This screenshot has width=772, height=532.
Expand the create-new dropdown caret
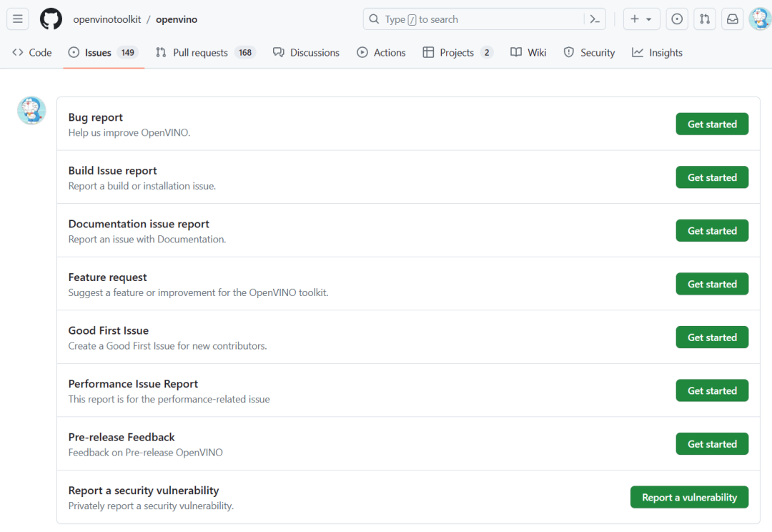[x=649, y=20]
